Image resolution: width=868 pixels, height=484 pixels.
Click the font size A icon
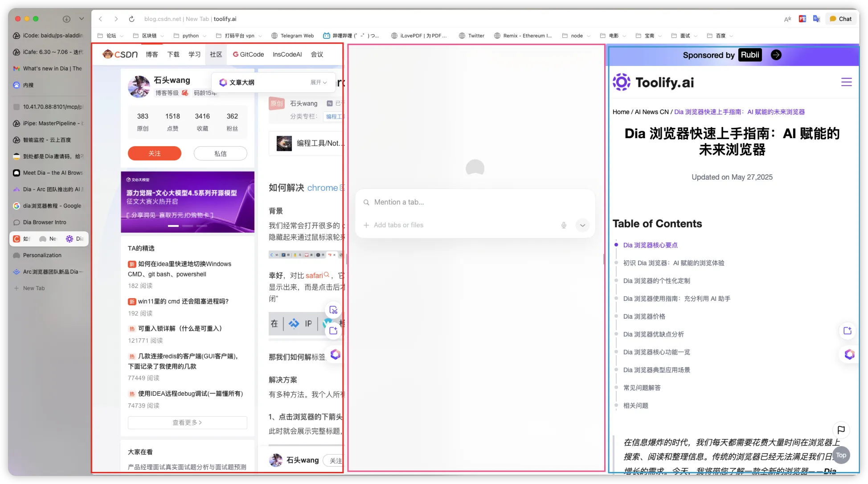(x=788, y=19)
